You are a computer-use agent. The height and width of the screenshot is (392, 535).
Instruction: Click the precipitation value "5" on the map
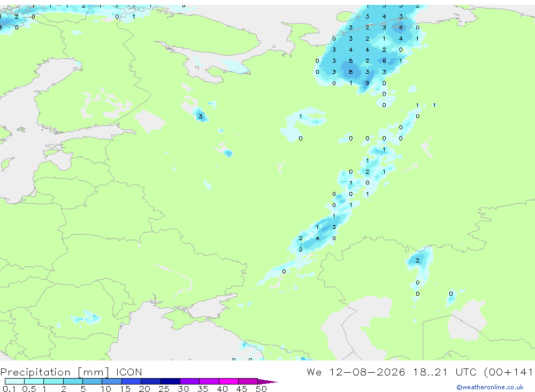(x=351, y=61)
